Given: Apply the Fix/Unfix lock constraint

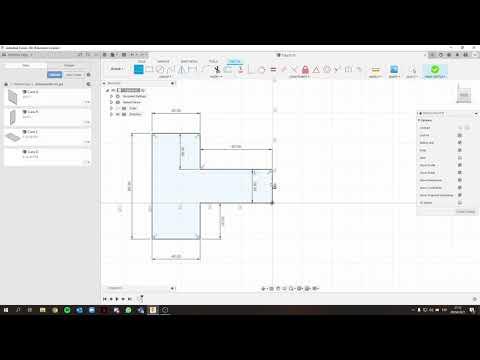Looking at the screenshot, I should (305, 69).
